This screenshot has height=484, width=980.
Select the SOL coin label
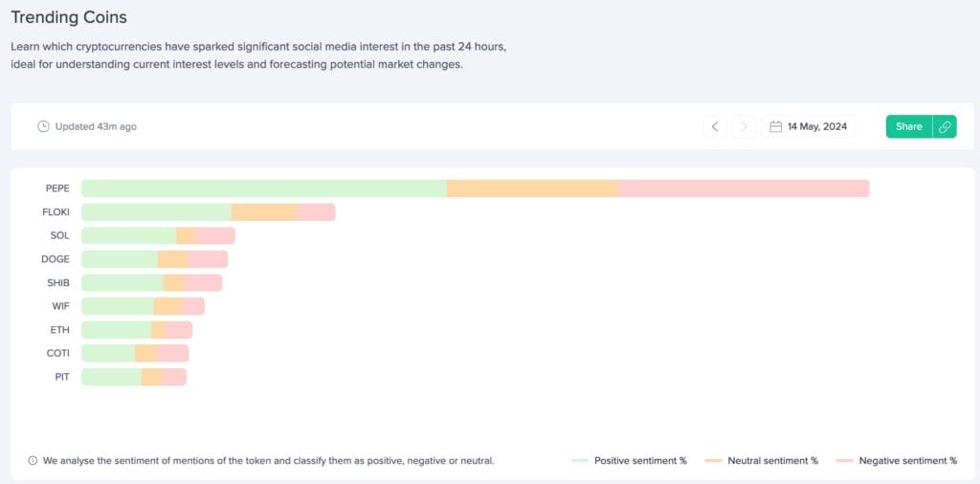(x=59, y=235)
